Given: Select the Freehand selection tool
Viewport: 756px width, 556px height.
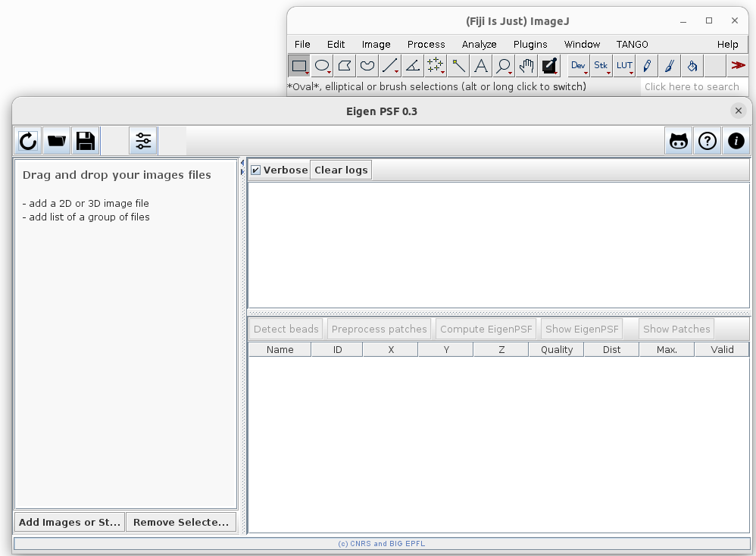Looking at the screenshot, I should coord(367,66).
